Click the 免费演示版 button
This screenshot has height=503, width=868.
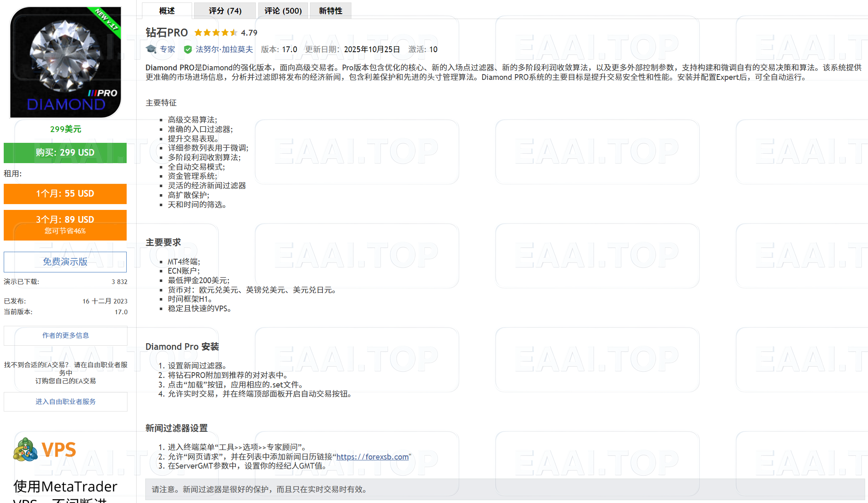(x=65, y=262)
